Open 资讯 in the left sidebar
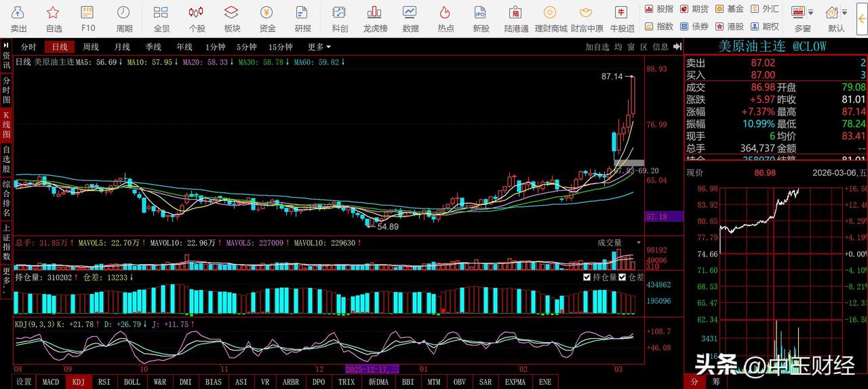Screen dimensions: 868x389 pos(6,60)
